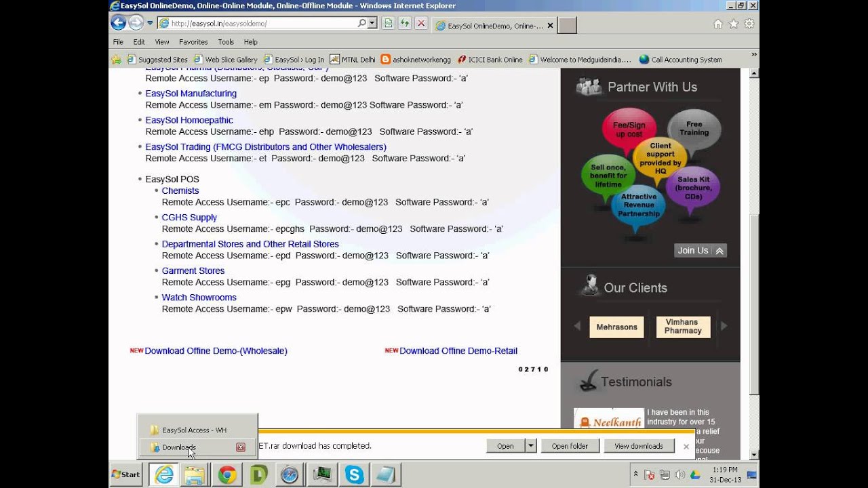
Task: Open the Windows Start button
Action: coord(126,474)
